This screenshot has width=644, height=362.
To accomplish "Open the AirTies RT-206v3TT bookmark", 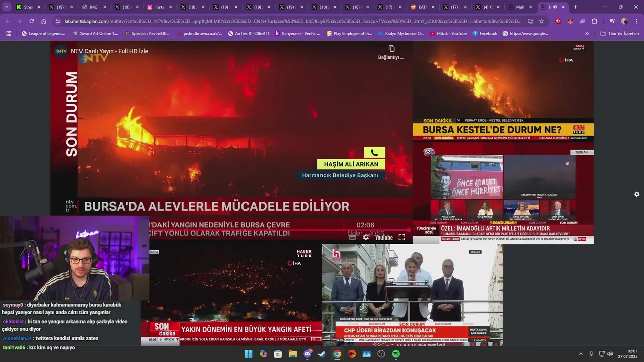I will click(249, 34).
